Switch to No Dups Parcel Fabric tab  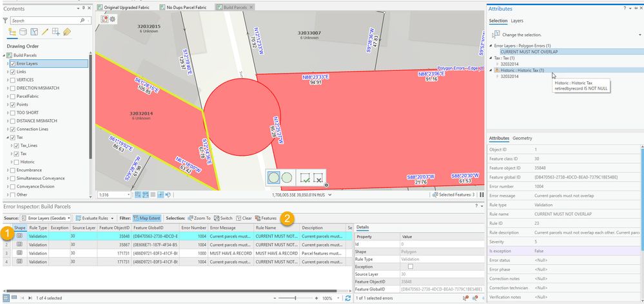[x=187, y=7]
